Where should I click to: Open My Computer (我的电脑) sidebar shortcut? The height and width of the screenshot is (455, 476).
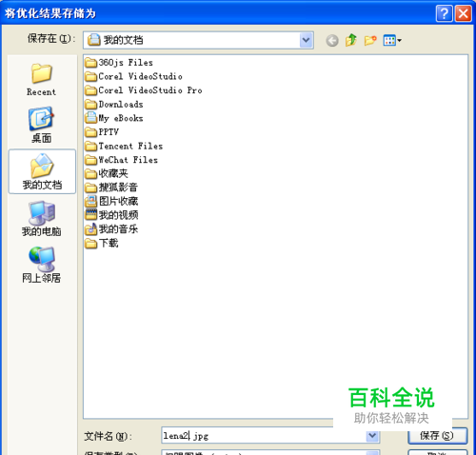42,219
